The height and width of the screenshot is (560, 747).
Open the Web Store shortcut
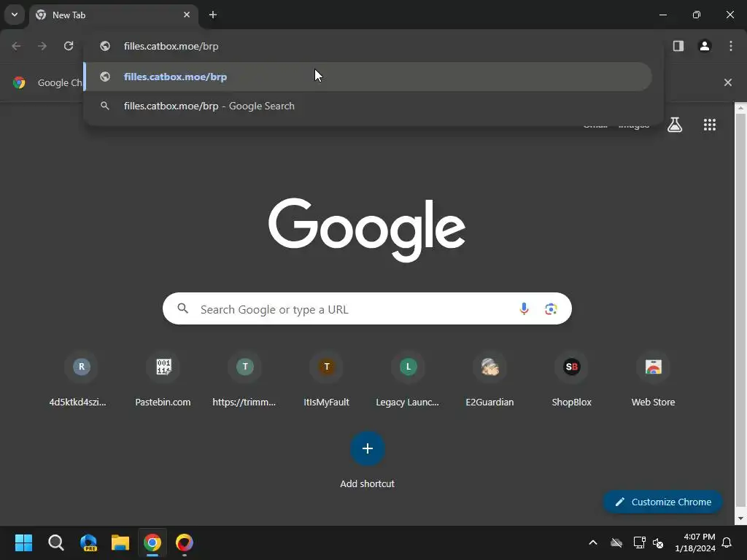(x=653, y=380)
